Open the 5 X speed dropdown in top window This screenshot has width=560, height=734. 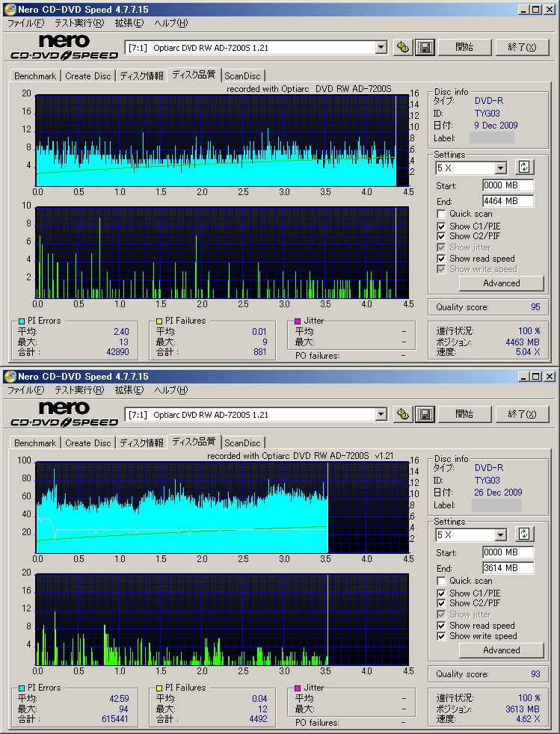500,167
